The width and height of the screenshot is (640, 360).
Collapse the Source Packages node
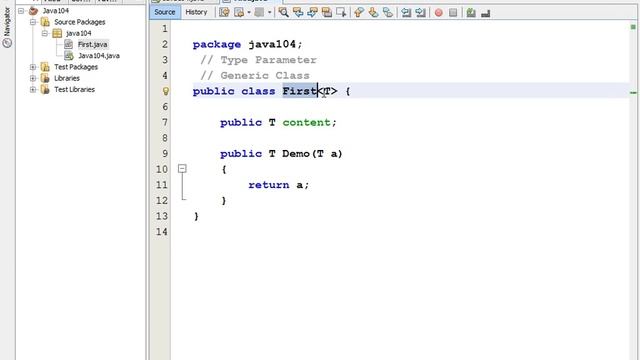click(x=33, y=22)
